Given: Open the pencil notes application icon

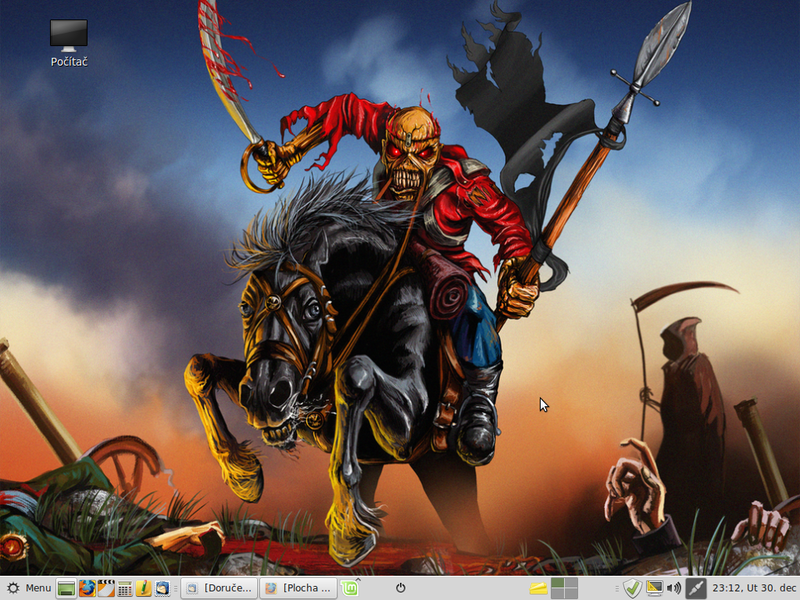Looking at the screenshot, I should point(143,588).
